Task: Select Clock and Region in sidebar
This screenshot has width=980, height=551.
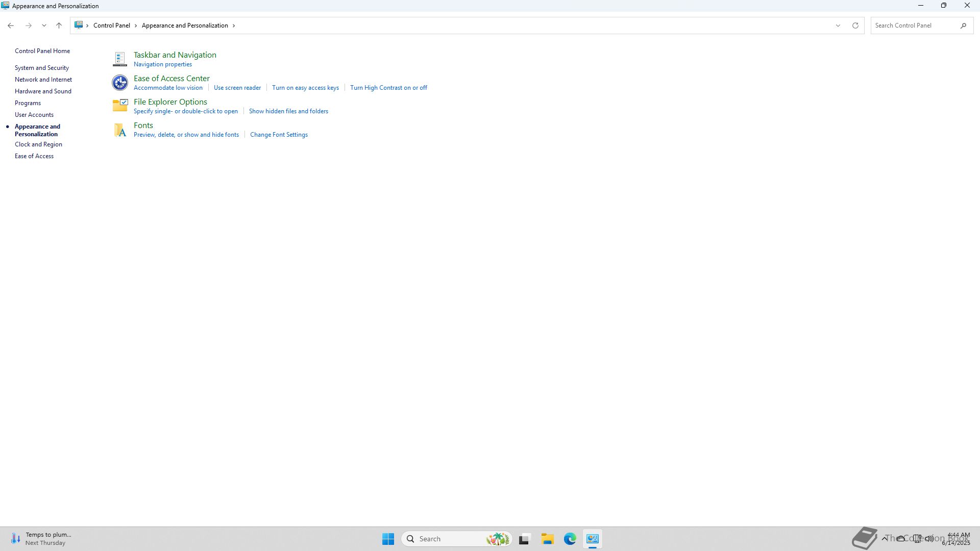Action: pos(38,144)
